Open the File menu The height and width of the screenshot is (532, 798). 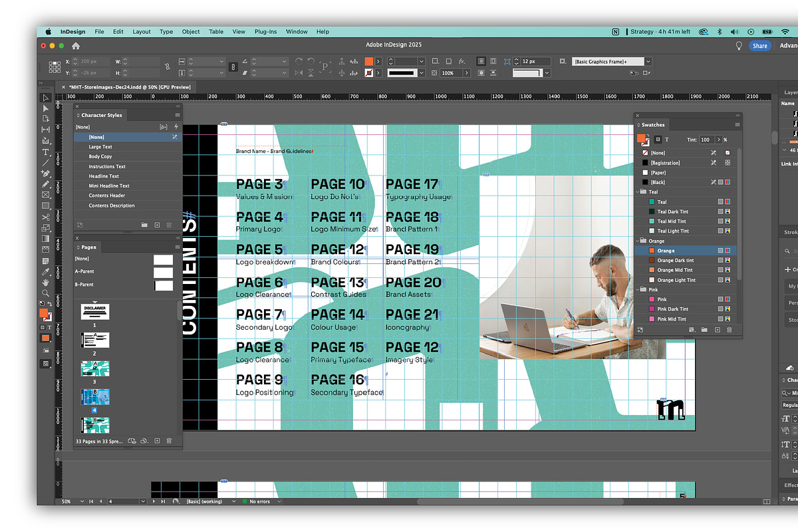click(99, 31)
